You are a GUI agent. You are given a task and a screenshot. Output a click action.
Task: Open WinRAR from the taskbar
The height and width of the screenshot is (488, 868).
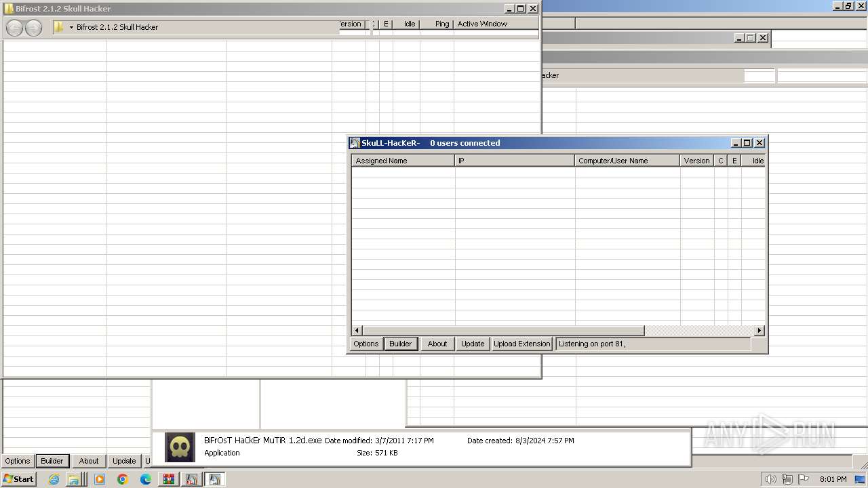169,479
